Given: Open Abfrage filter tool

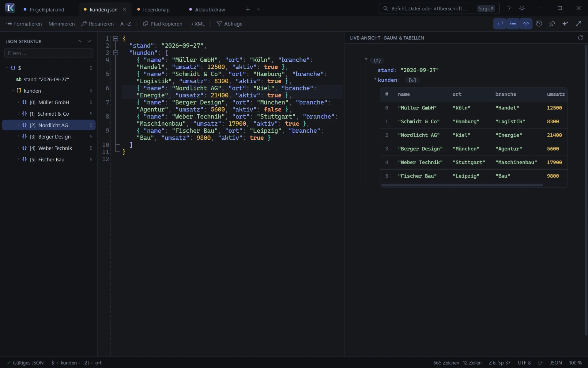Looking at the screenshot, I should pos(229,24).
